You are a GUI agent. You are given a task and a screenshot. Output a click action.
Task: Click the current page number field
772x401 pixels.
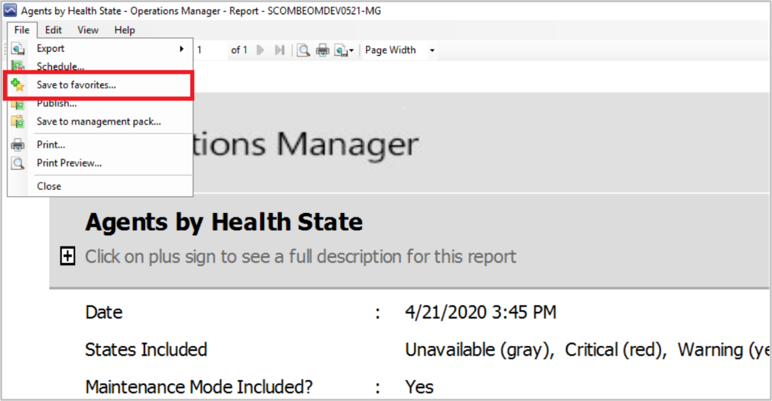211,50
